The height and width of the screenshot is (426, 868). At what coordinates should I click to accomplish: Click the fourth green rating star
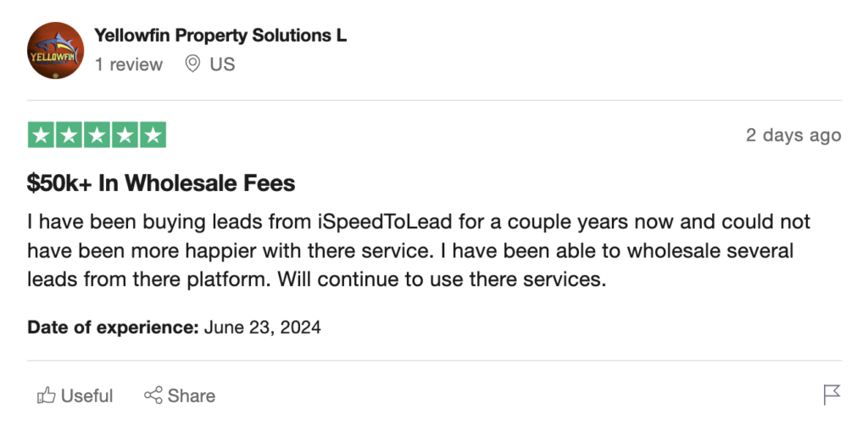[x=125, y=135]
